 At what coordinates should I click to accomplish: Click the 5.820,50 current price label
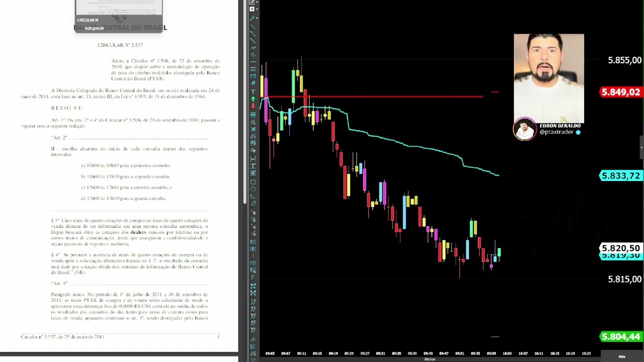(620, 248)
